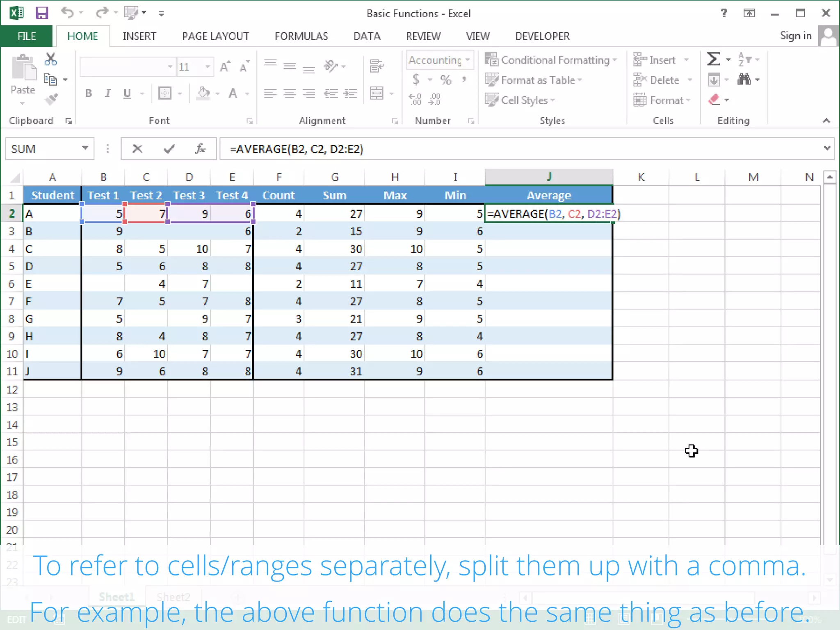The image size is (840, 630).
Task: Decrease font size with the smaller A icon
Action: (244, 66)
